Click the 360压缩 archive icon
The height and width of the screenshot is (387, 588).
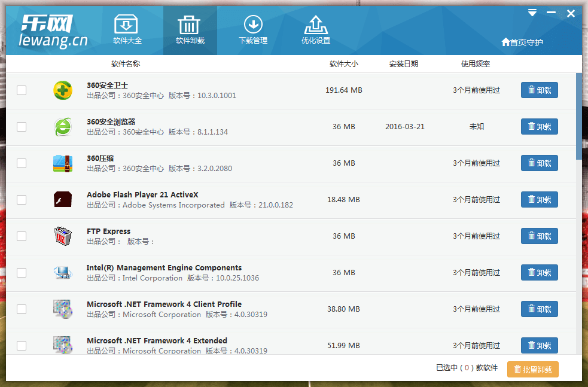[x=63, y=163]
